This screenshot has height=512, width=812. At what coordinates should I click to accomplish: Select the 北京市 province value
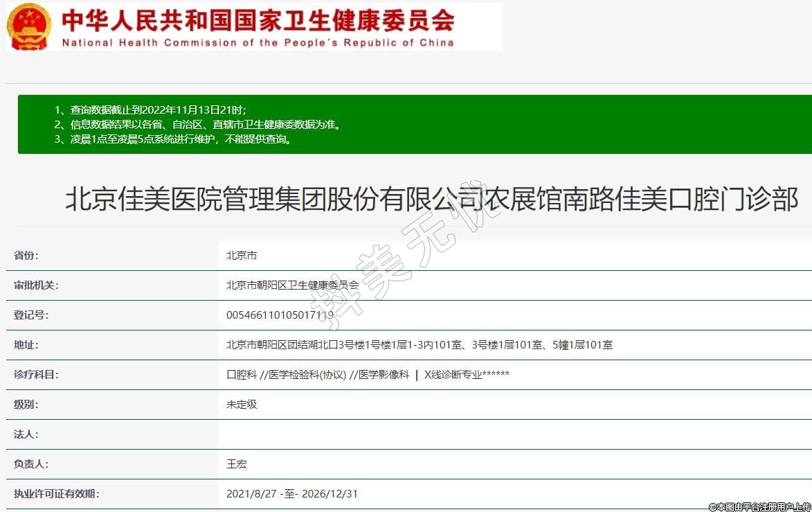tap(242, 256)
